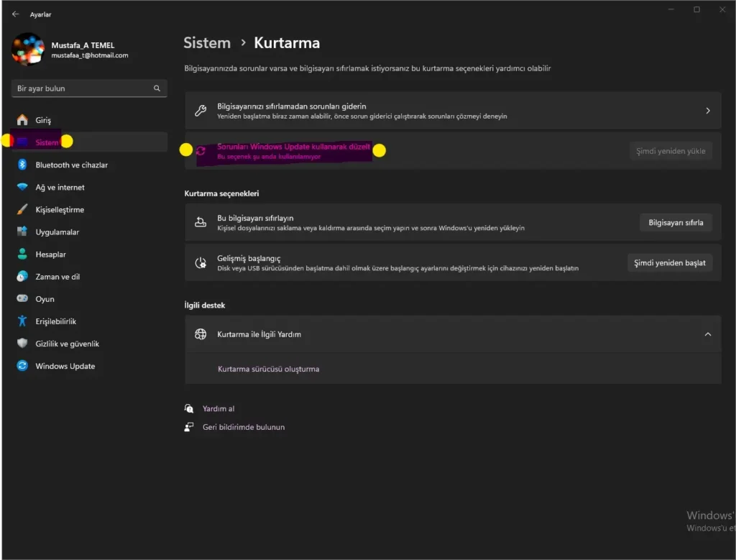
Task: Click the Kurtarma seçenekleri heading
Action: click(x=221, y=193)
